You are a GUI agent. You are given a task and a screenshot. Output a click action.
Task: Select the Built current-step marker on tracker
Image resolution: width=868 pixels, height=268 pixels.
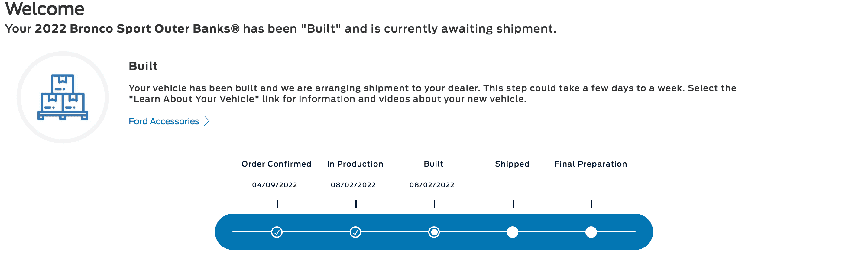pos(434,232)
